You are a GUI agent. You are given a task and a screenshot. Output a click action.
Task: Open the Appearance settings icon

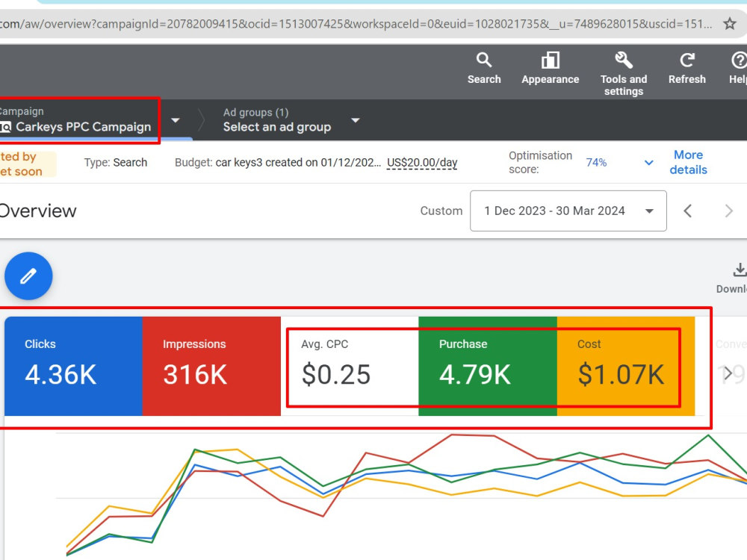coord(551,60)
